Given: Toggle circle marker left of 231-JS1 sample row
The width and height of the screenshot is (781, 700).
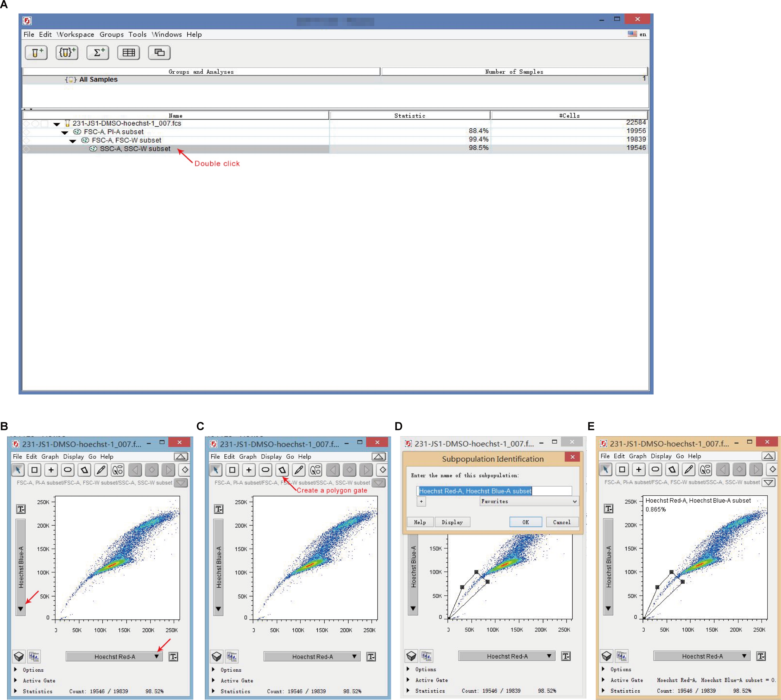Looking at the screenshot, I should (35, 124).
